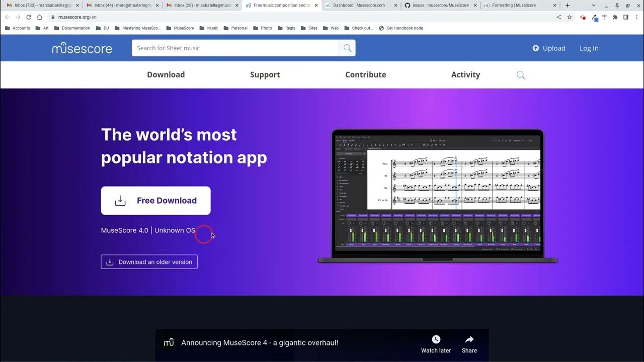
Task: Click the Search for Sheet music field
Action: click(x=235, y=48)
